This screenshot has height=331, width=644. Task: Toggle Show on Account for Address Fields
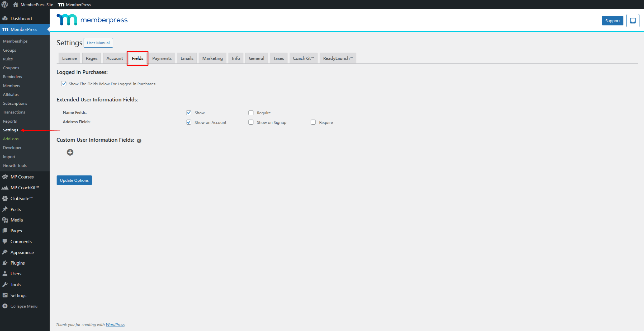[189, 122]
